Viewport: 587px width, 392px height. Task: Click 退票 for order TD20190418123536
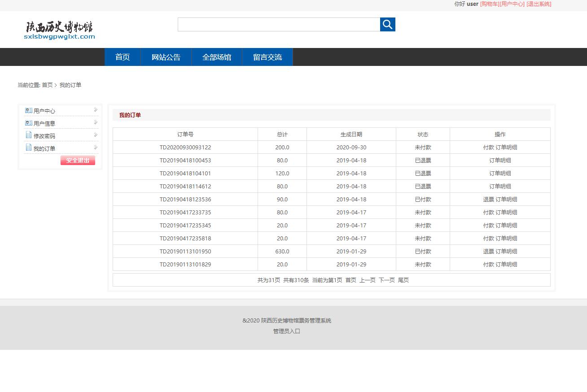(488, 199)
